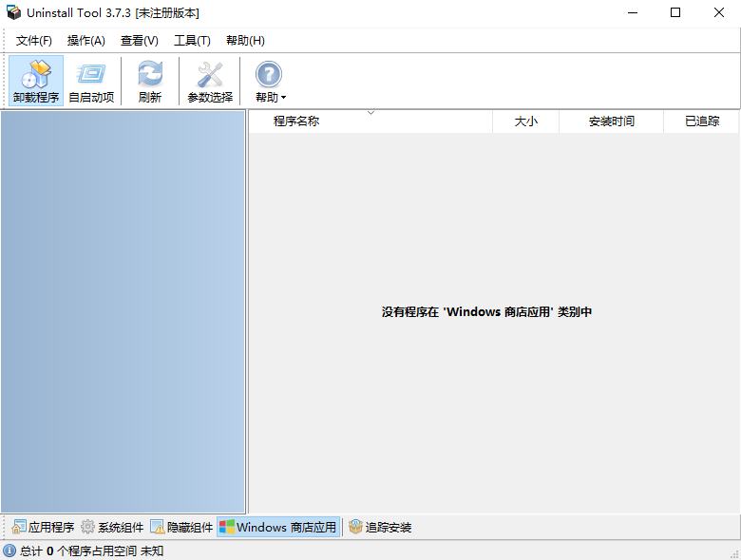Screen dimensions: 741x560
Task: Open the 工具(T) menu
Action: (192, 40)
